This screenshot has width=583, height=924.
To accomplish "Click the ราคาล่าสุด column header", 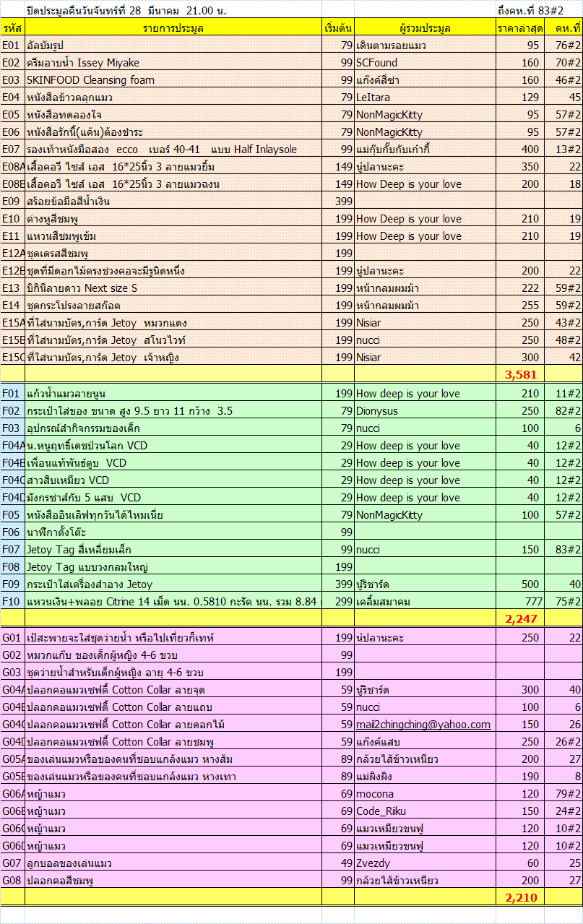I will (519, 28).
